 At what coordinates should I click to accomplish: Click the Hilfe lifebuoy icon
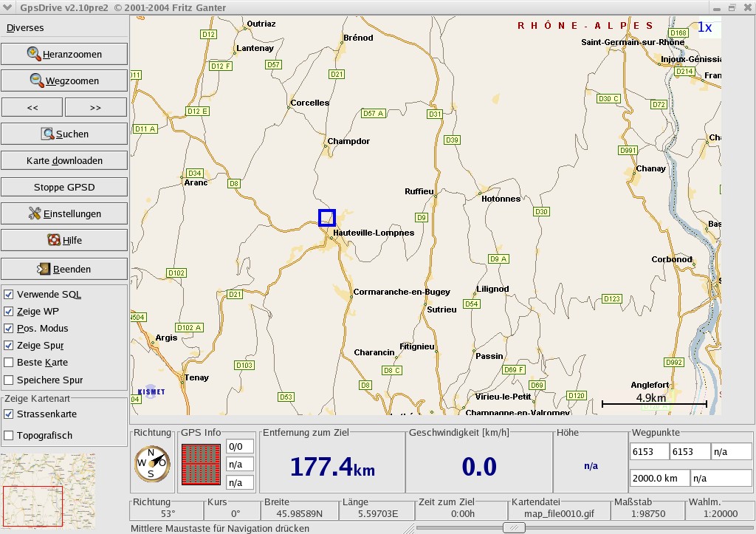point(53,240)
